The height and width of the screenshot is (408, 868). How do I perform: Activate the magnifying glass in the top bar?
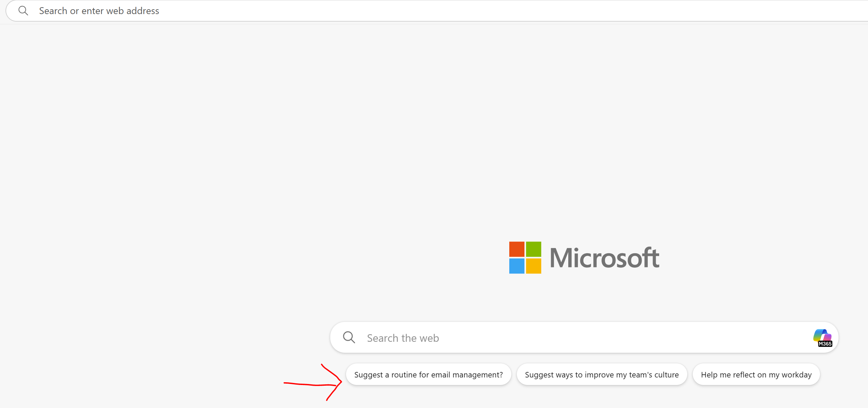(23, 11)
